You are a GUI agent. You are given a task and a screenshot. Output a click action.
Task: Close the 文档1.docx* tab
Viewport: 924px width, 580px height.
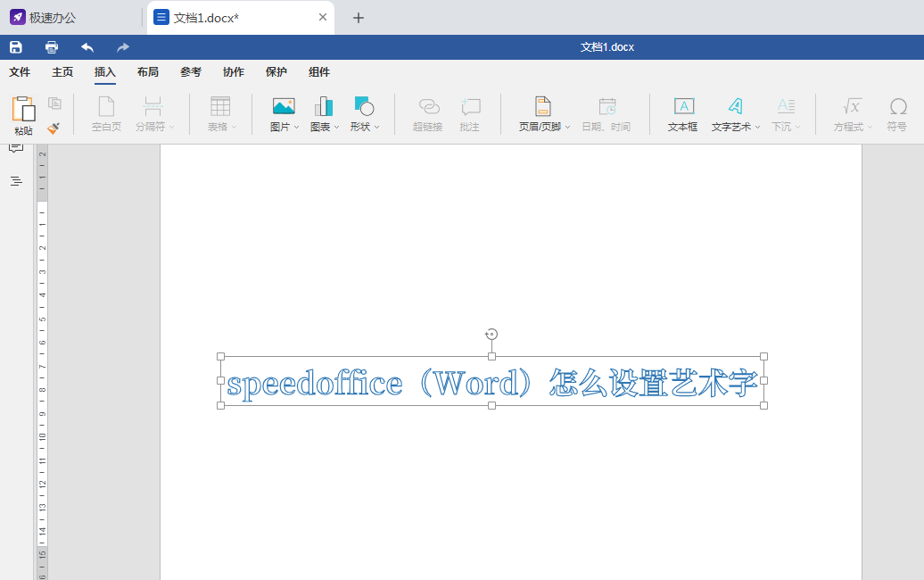322,17
